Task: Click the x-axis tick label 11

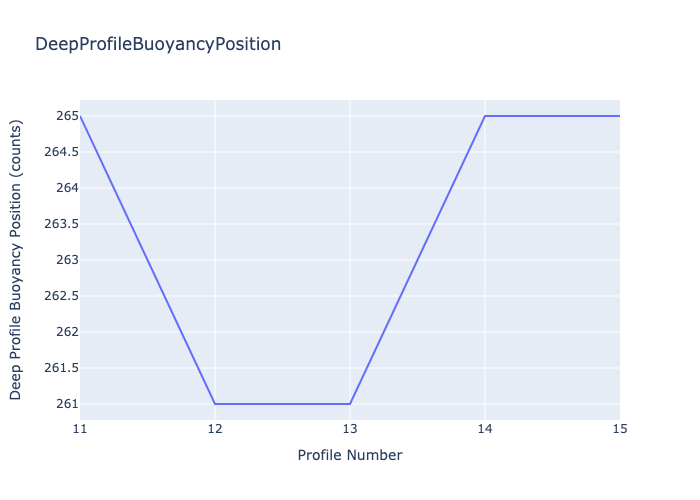Action: (80, 429)
